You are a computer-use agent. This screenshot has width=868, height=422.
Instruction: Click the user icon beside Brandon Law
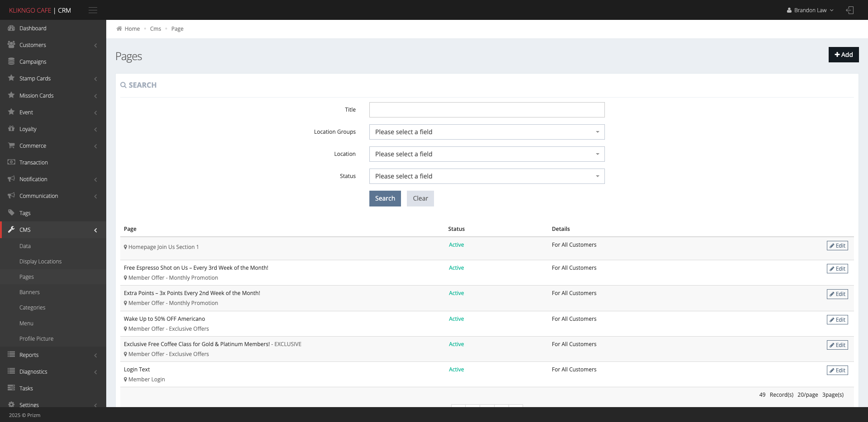point(789,10)
